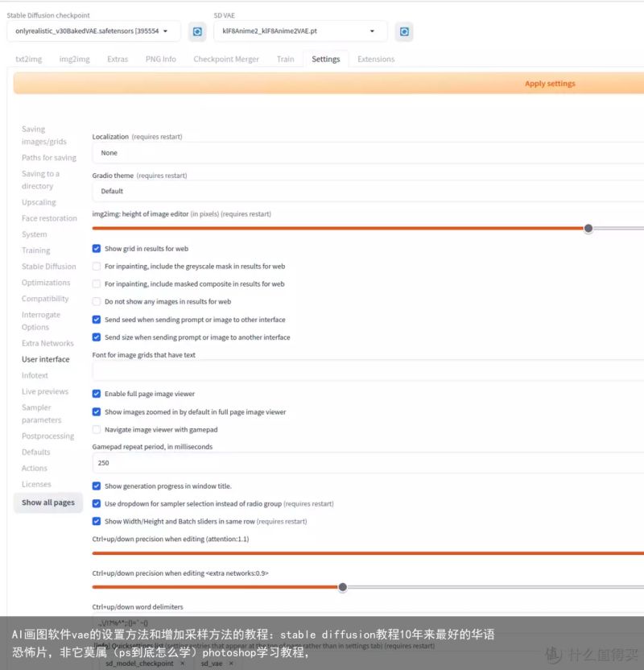Enable include greyscale mask for inpainting

(97, 267)
